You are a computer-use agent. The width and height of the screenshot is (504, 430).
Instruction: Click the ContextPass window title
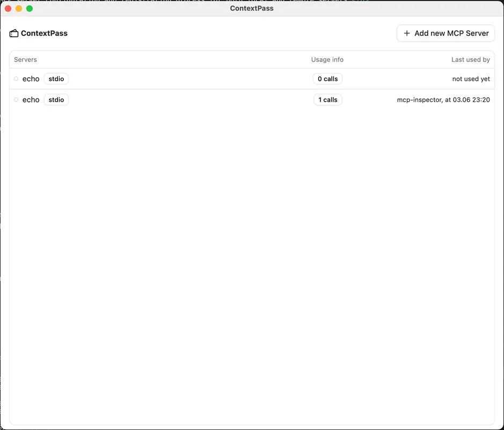pos(252,8)
